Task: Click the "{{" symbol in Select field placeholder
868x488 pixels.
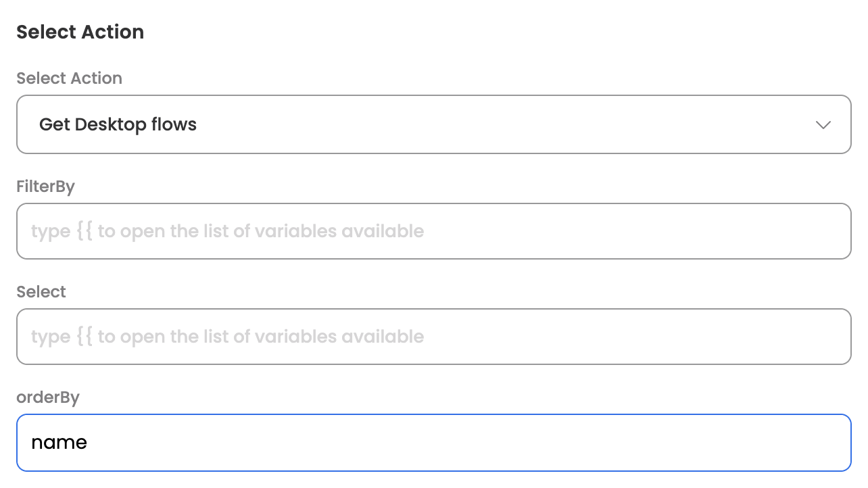Action: pyautogui.click(x=85, y=337)
